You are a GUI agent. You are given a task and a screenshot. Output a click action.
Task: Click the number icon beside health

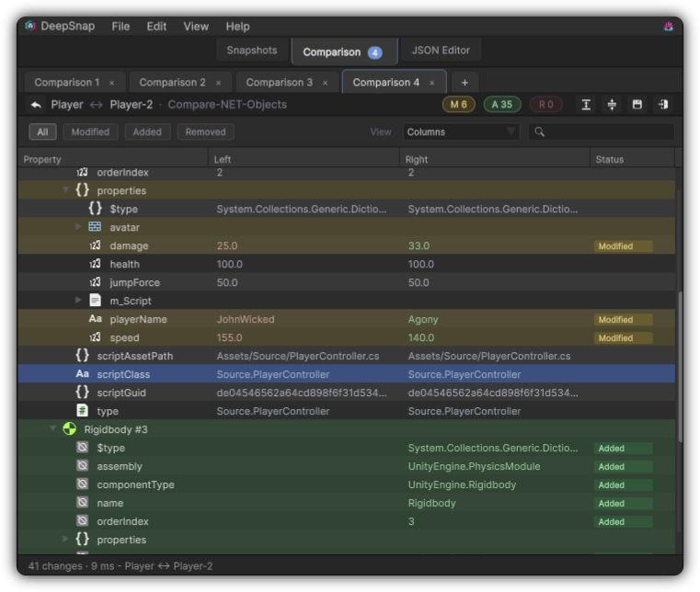coord(95,264)
